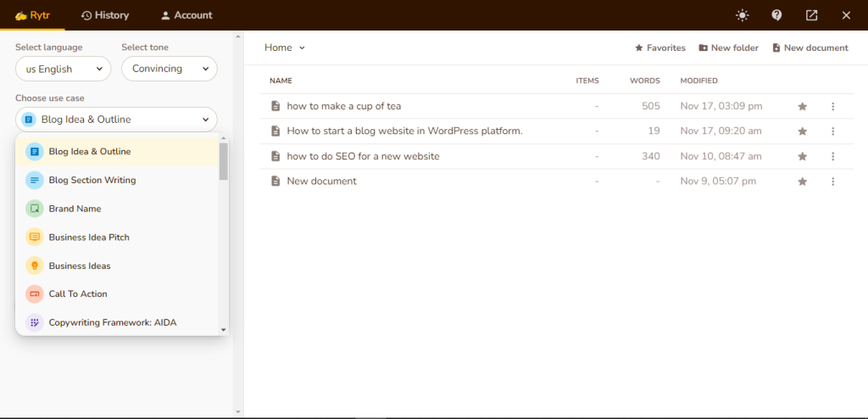Click the document icon beside 'New document' row

pos(275,182)
